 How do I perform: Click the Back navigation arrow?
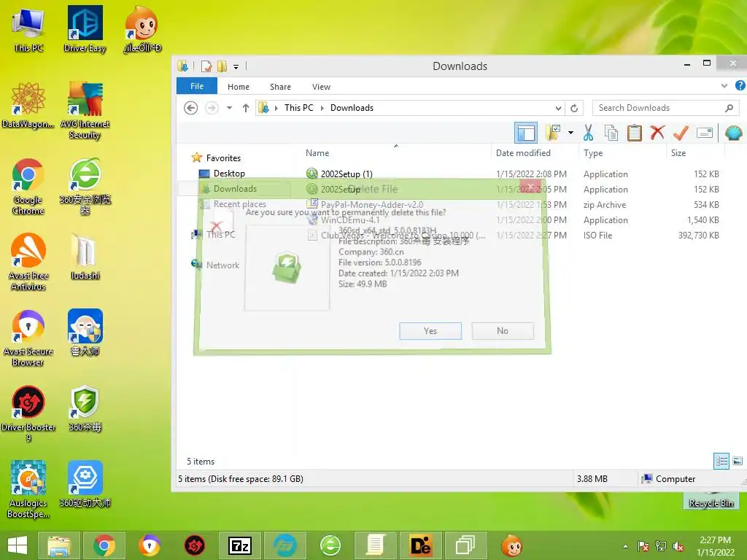click(x=190, y=108)
